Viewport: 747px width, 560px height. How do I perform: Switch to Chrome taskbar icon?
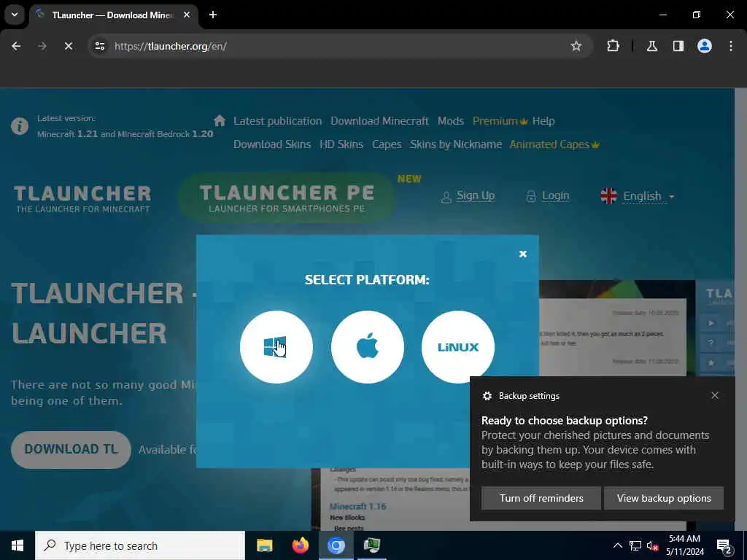(x=336, y=545)
